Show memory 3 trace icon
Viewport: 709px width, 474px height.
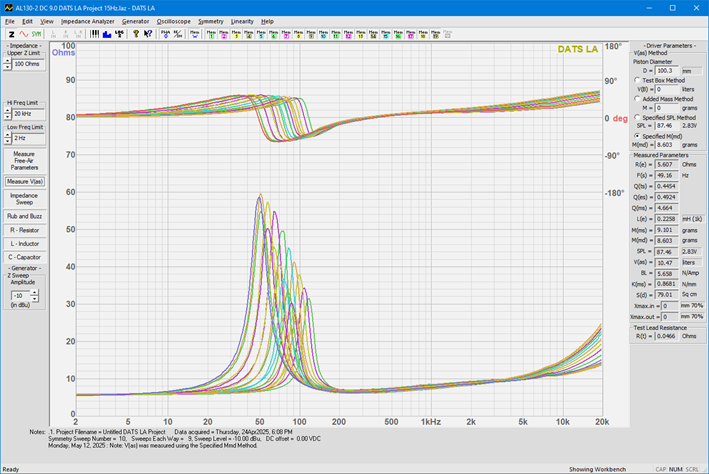tap(236, 34)
